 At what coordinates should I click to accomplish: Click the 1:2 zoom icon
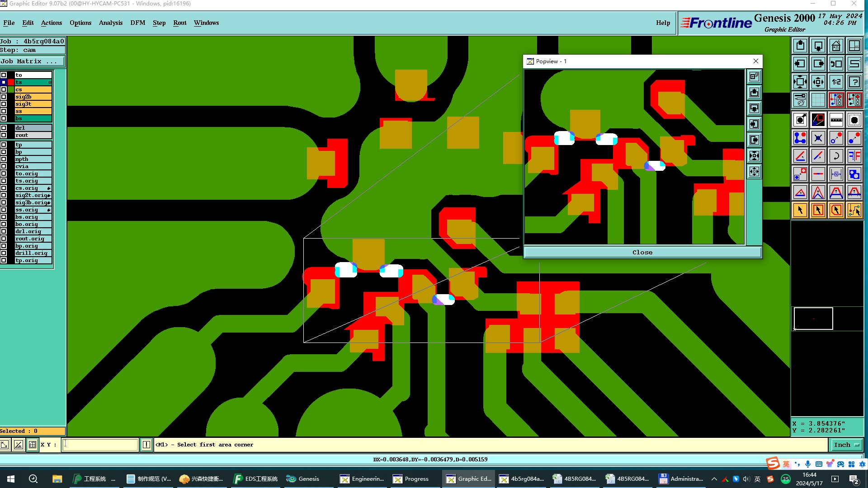pos(836,82)
